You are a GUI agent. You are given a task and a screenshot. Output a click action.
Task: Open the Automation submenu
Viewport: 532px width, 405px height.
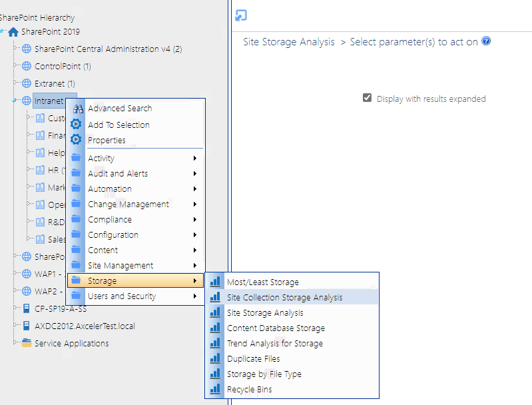tap(136, 189)
